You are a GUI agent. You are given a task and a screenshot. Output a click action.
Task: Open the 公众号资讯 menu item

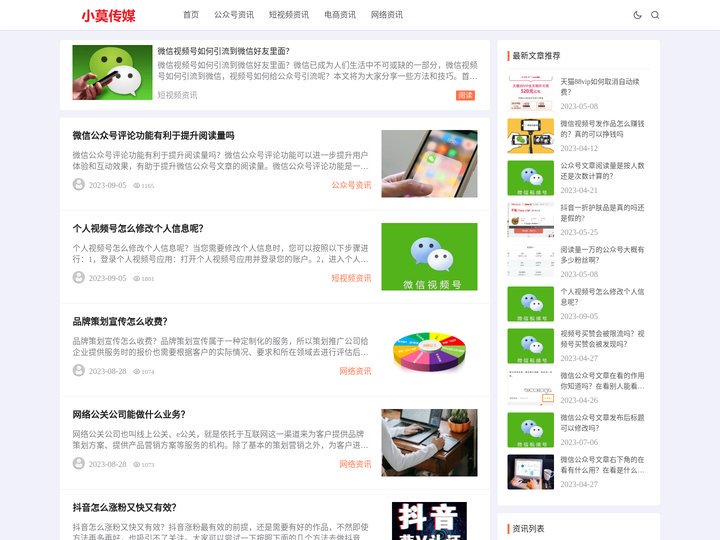point(234,15)
